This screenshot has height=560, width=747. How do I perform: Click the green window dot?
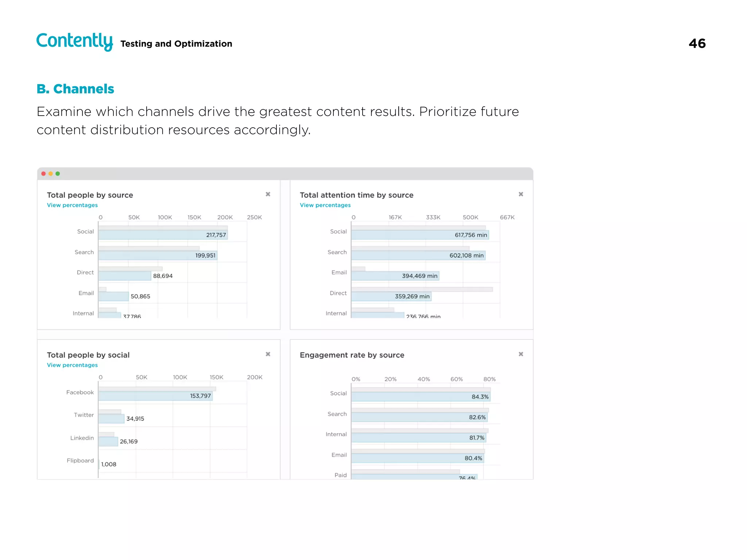(x=58, y=174)
